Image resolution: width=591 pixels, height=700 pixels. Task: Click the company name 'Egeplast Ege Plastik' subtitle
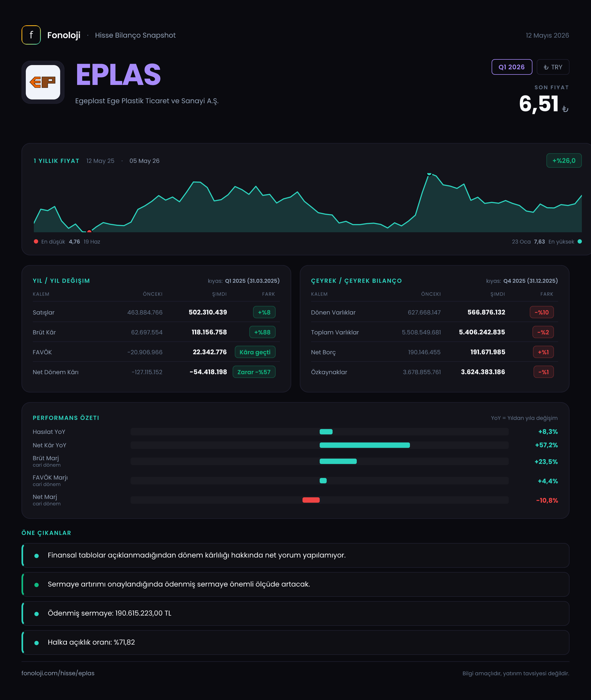click(x=147, y=101)
